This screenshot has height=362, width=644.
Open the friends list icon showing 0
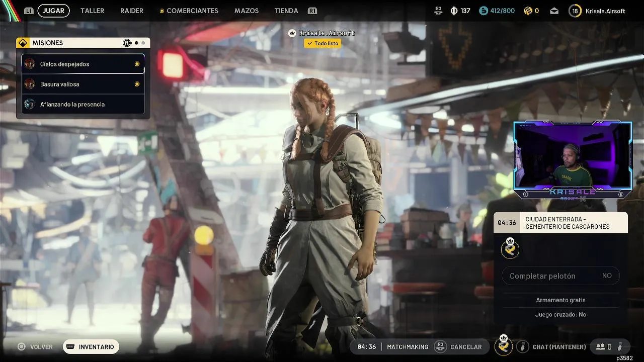pyautogui.click(x=600, y=346)
